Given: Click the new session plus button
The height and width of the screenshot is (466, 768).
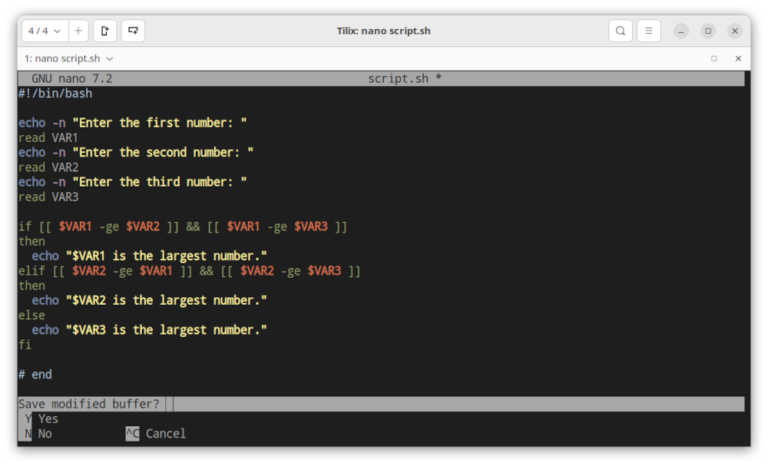Looking at the screenshot, I should tap(78, 31).
